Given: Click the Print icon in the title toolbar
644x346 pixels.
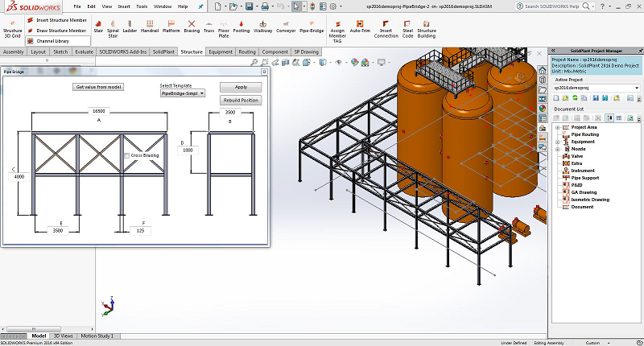Looking at the screenshot, I should point(265,6).
